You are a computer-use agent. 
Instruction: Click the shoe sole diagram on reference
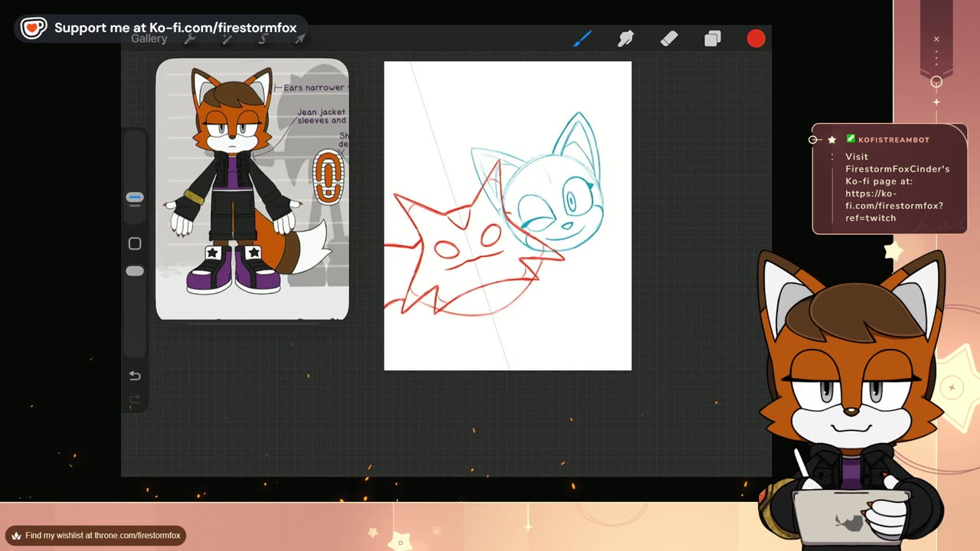(328, 177)
